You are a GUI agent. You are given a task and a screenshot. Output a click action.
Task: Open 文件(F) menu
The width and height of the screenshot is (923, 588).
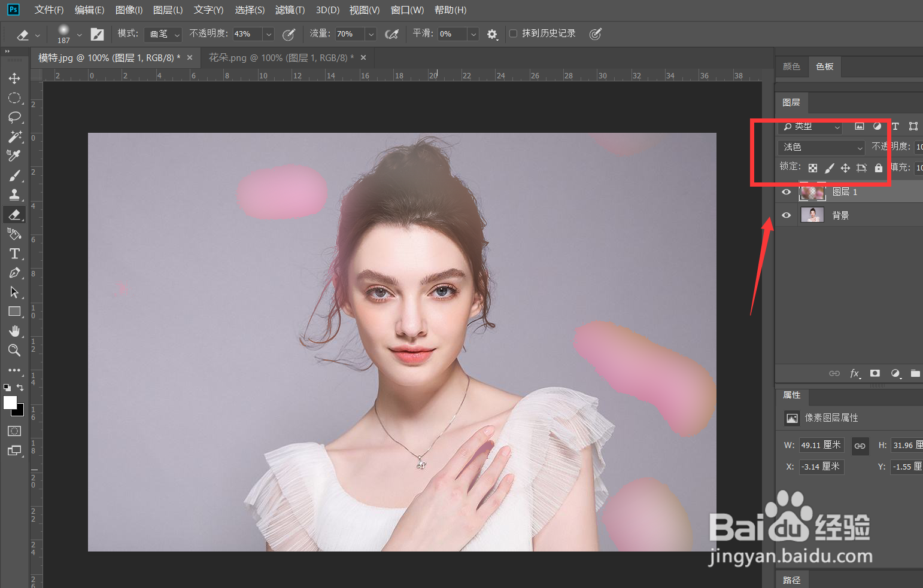[x=49, y=10]
